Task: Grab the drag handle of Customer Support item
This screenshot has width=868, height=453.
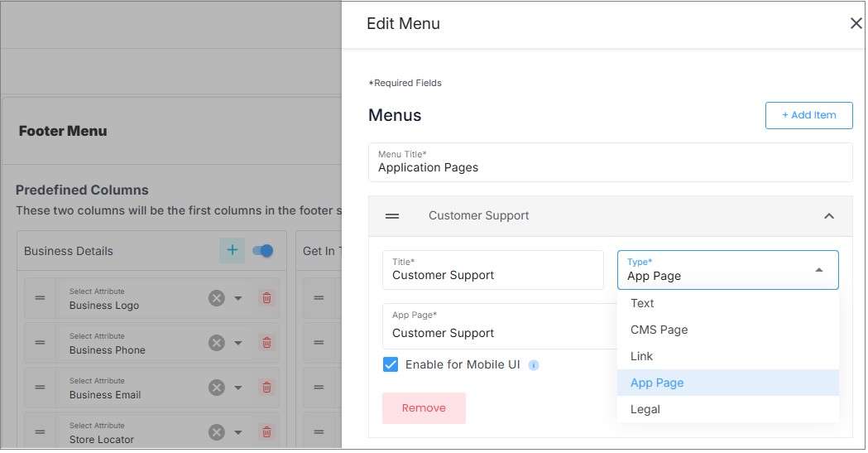Action: (392, 216)
